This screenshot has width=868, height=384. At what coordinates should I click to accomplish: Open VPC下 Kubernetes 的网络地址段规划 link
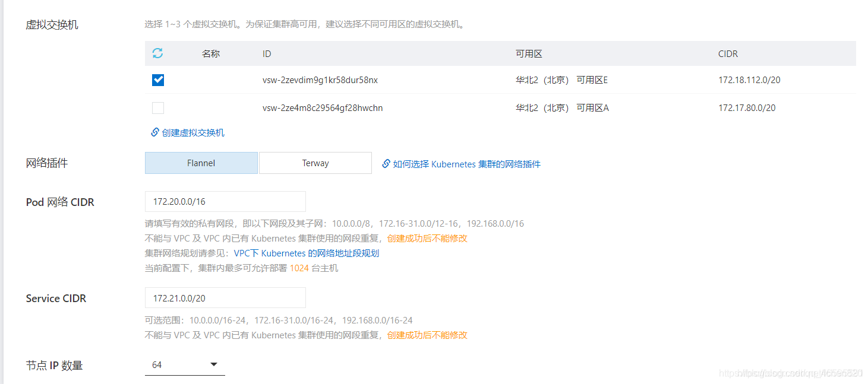[x=307, y=253]
